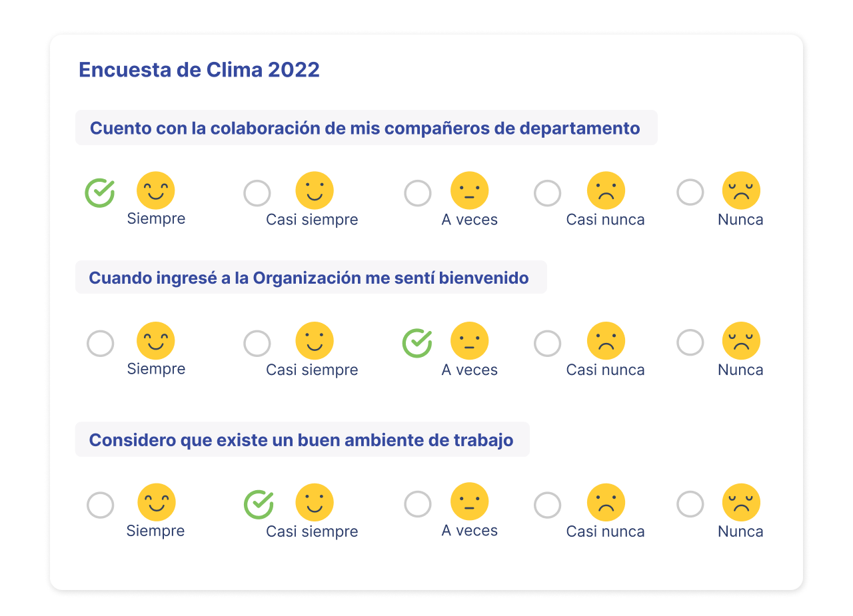Click the checked A veces option for bienvenido
The height and width of the screenshot is (616, 853).
point(418,343)
